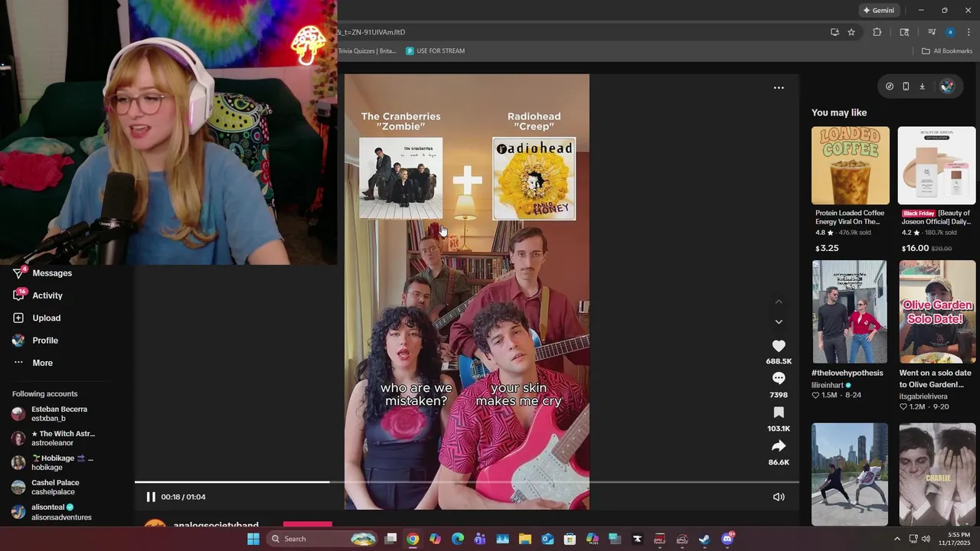The height and width of the screenshot is (551, 980).
Task: Seek along the video progress bar
Action: pyautogui.click(x=467, y=482)
